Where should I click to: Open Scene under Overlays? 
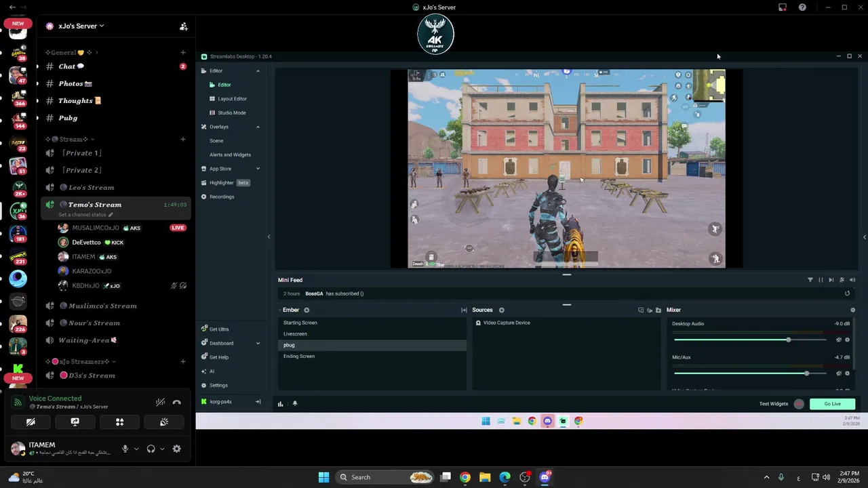(x=216, y=141)
